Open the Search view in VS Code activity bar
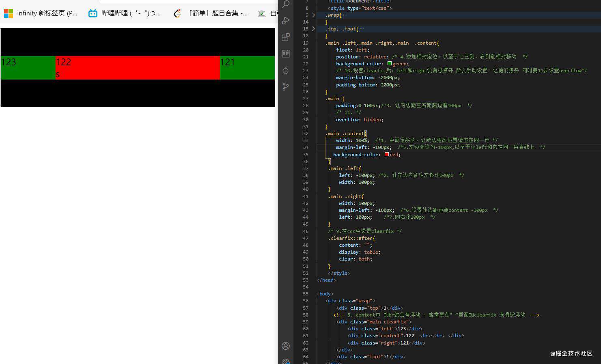 pos(286,4)
